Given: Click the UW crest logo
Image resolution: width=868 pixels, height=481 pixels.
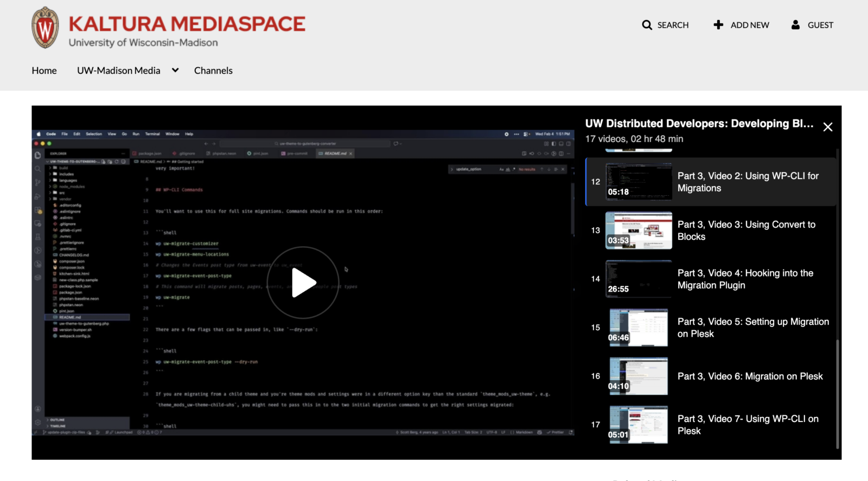Looking at the screenshot, I should [x=45, y=28].
